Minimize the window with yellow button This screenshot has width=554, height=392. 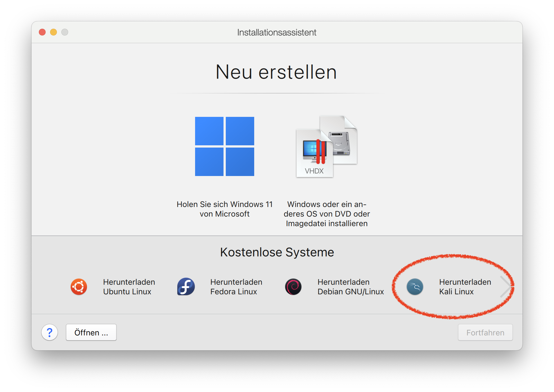pos(53,32)
